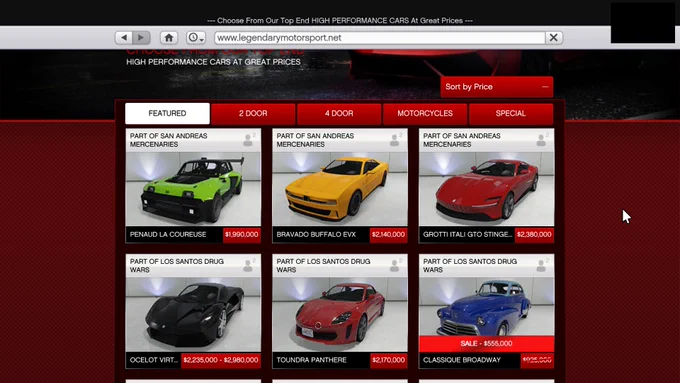Open the browser history clock dropdown
The image size is (680, 383).
[196, 38]
